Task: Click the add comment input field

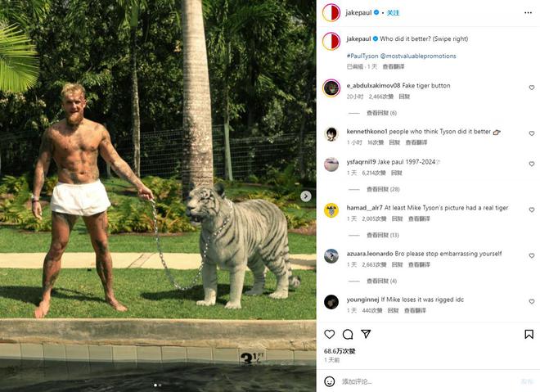Action: pyautogui.click(x=427, y=381)
